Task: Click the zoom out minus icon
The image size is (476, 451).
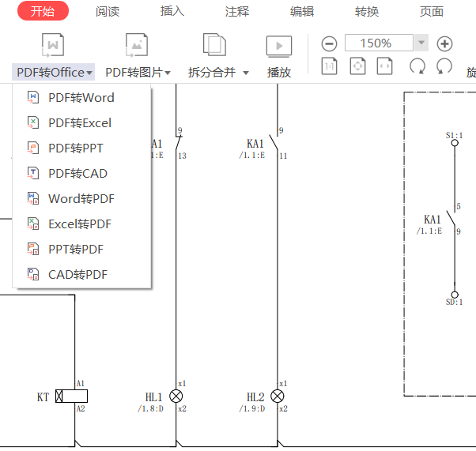Action: (x=330, y=44)
